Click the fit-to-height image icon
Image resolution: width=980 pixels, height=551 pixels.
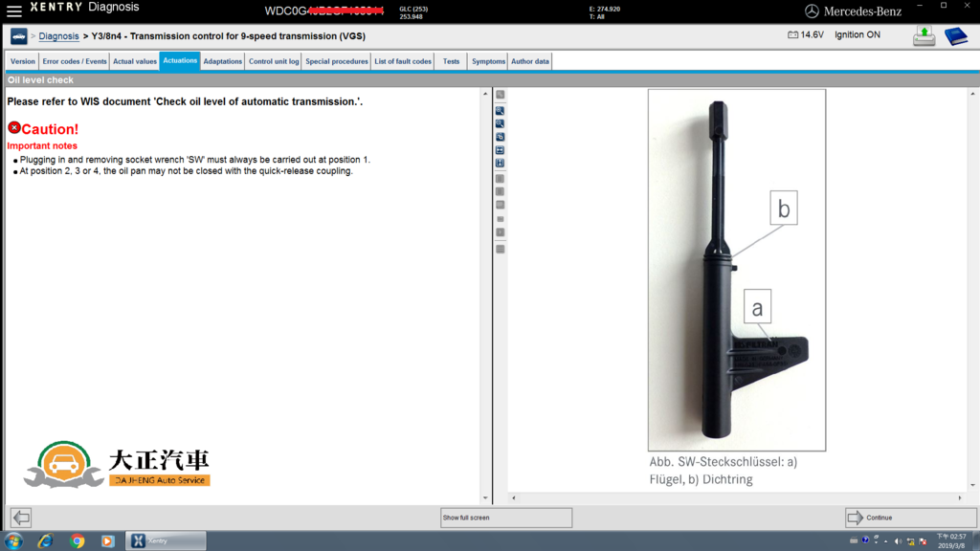[500, 163]
